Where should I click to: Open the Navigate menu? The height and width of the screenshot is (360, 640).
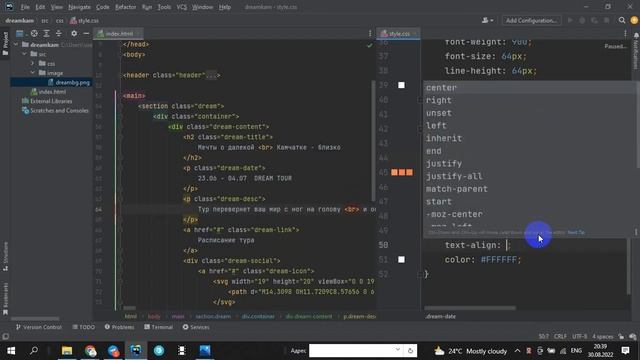tap(80, 7)
